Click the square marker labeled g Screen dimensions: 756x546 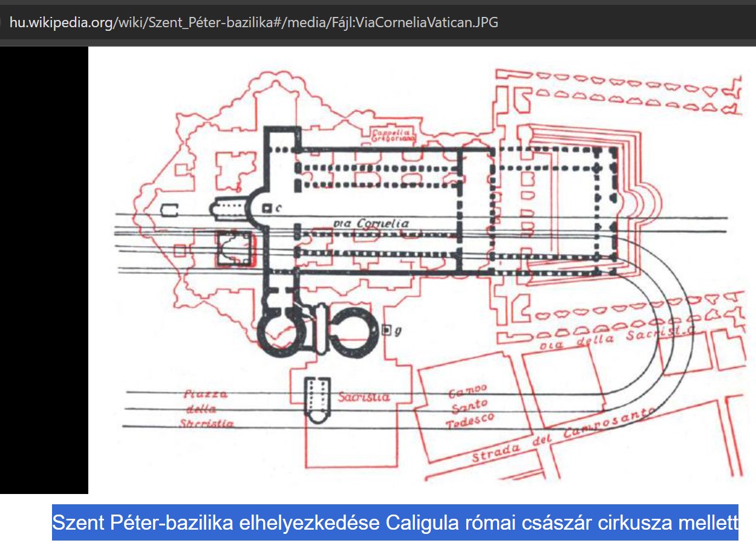386,330
